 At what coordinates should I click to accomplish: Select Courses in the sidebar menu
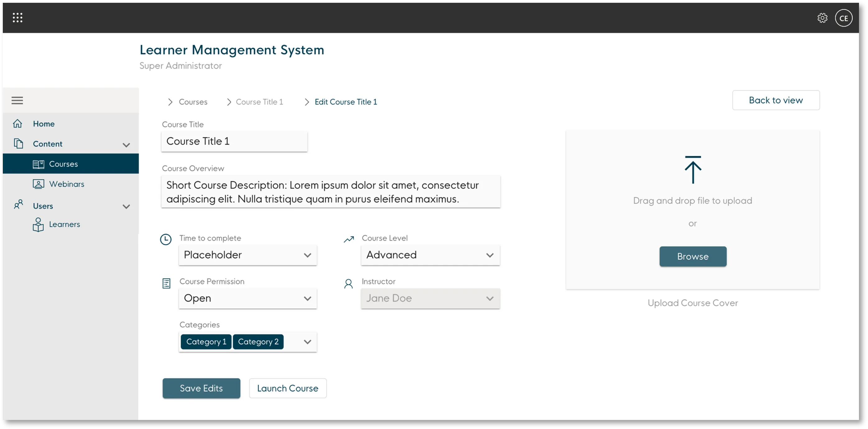(x=63, y=164)
